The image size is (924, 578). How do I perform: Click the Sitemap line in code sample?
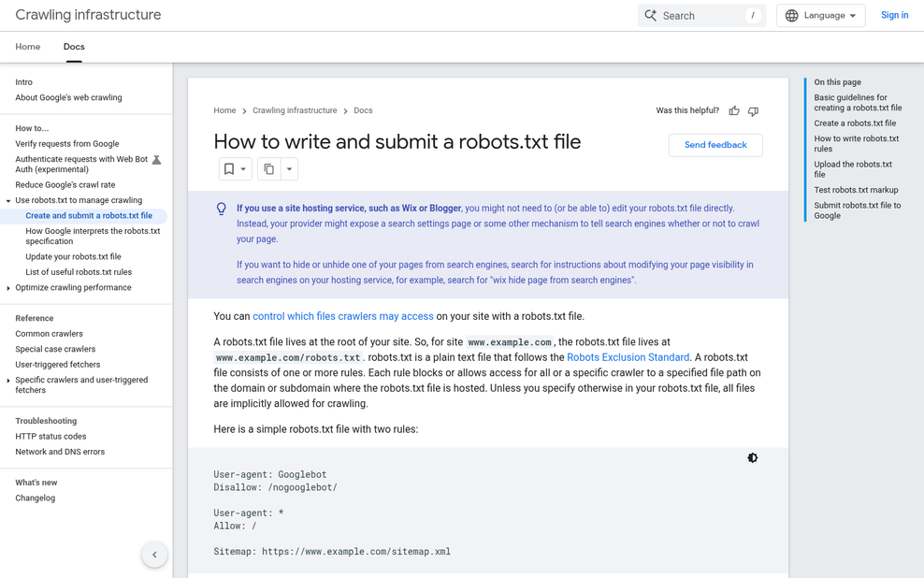332,552
